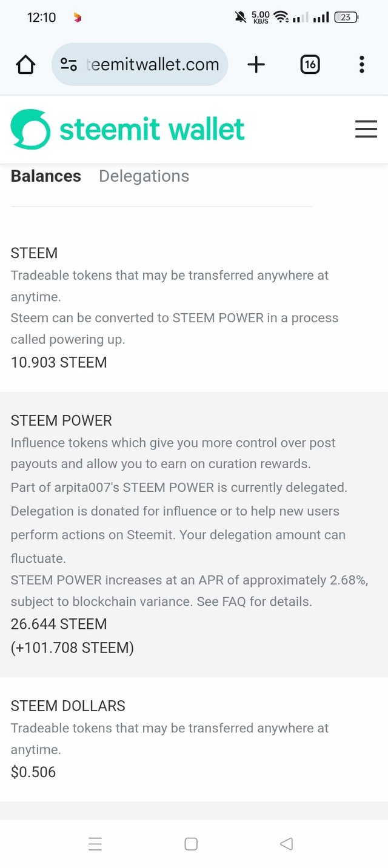The image size is (388, 868).
Task: Open the Steemit hamburger menu
Action: point(366,129)
